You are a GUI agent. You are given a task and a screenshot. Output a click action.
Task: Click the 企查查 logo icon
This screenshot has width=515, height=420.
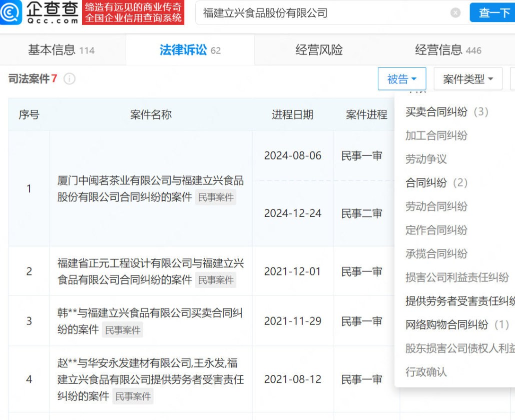(x=11, y=12)
